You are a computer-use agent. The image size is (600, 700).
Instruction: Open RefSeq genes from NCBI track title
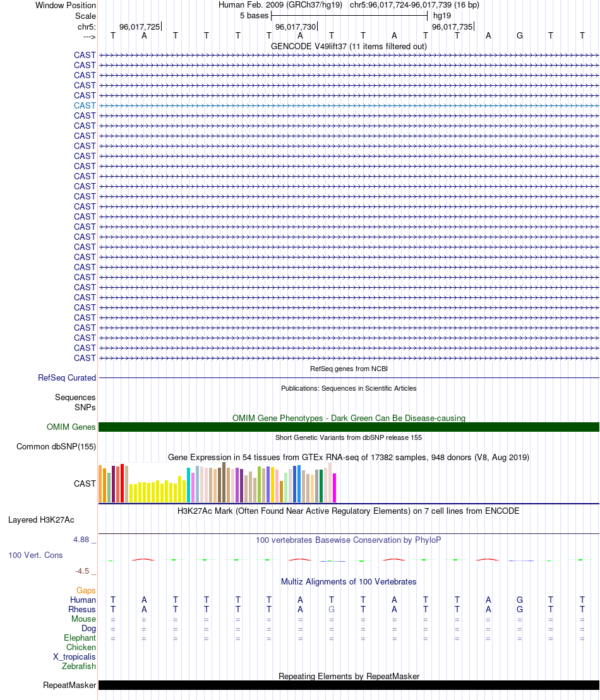(349, 369)
